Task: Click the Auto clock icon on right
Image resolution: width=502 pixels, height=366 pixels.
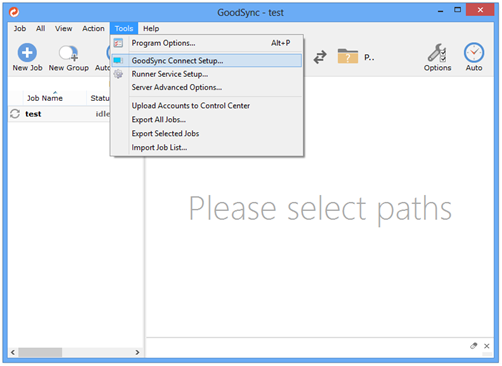Action: (x=474, y=53)
